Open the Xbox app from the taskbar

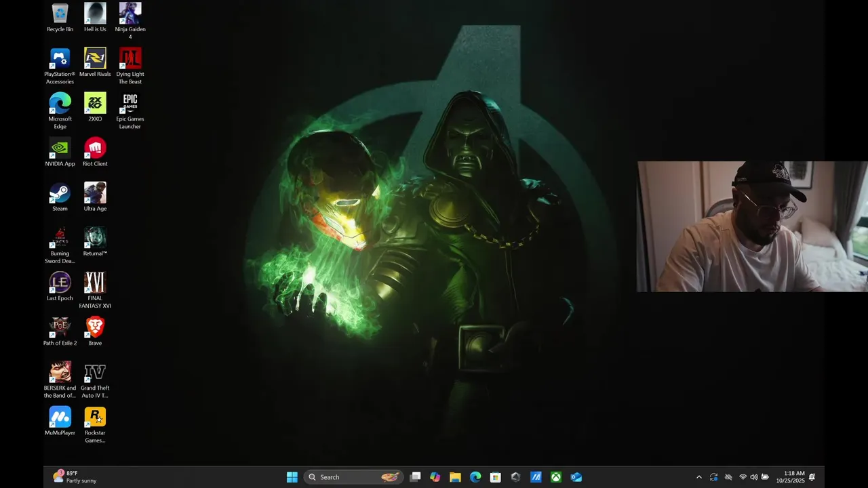[555, 477]
